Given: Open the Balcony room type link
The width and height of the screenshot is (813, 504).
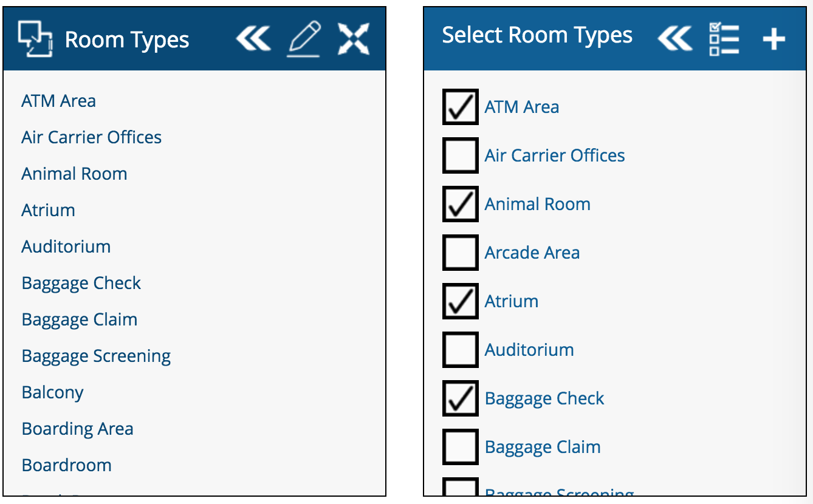Looking at the screenshot, I should 52,392.
